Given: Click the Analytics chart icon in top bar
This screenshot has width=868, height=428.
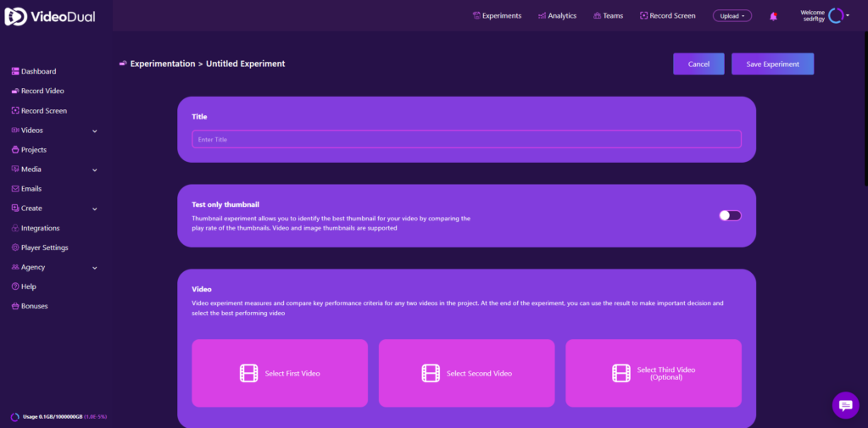Looking at the screenshot, I should [x=542, y=16].
